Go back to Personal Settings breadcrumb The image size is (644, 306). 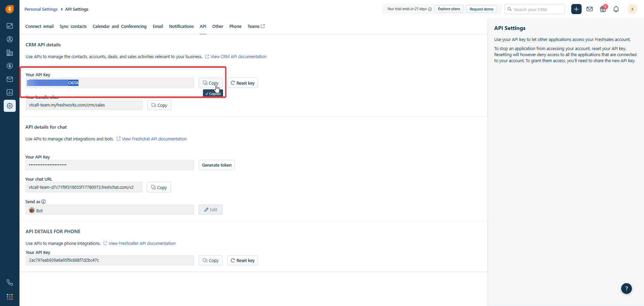41,9
